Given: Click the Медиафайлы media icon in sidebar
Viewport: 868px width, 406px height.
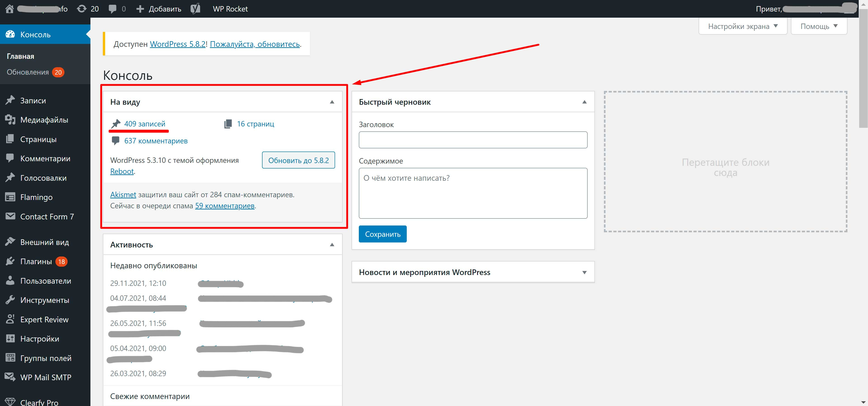Looking at the screenshot, I should click(10, 120).
